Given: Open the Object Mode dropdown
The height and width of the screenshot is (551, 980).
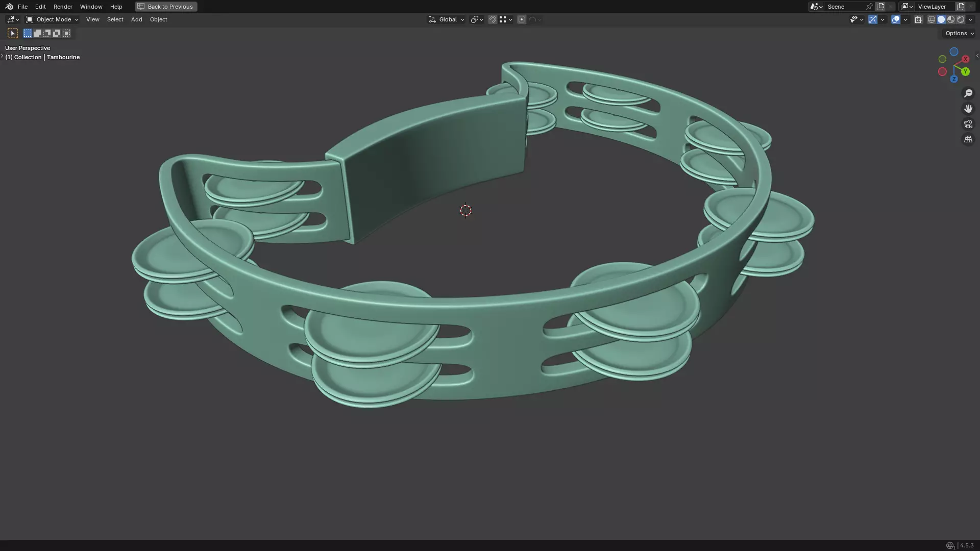Looking at the screenshot, I should pyautogui.click(x=52, y=19).
